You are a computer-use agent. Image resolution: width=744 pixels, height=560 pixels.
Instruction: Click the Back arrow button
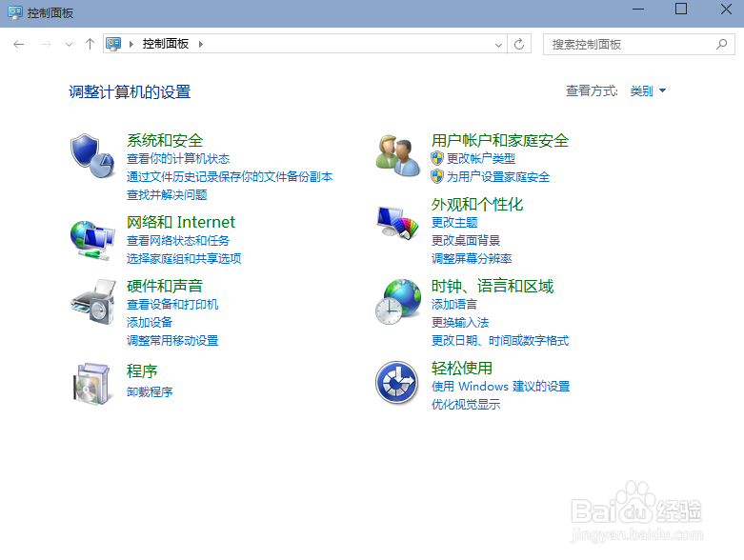coord(19,45)
